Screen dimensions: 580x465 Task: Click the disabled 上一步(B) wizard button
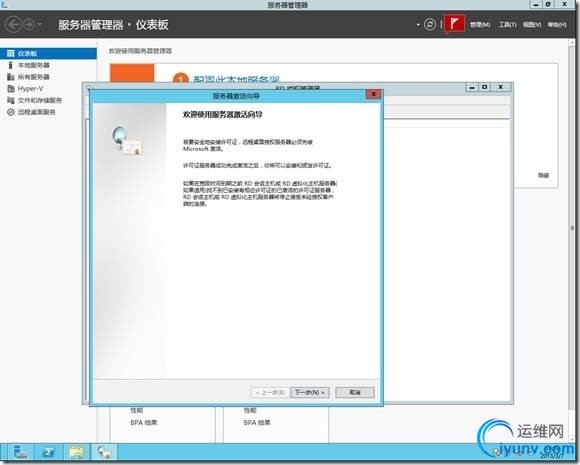(271, 392)
